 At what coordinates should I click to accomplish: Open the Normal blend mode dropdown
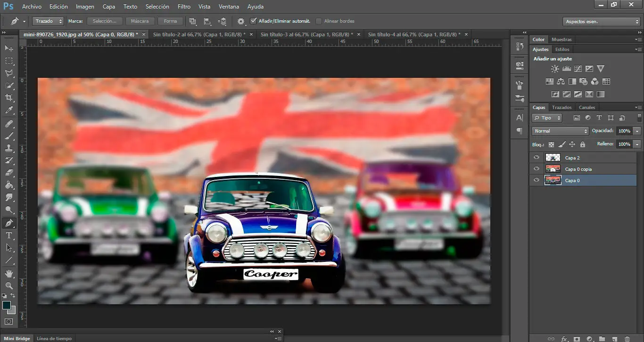click(560, 131)
